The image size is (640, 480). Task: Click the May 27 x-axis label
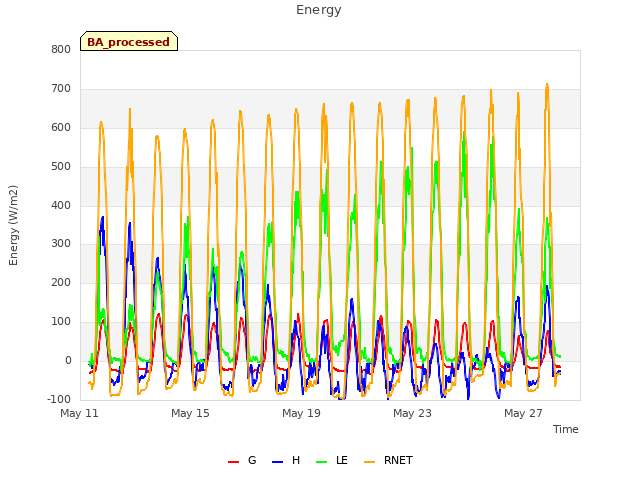(523, 413)
